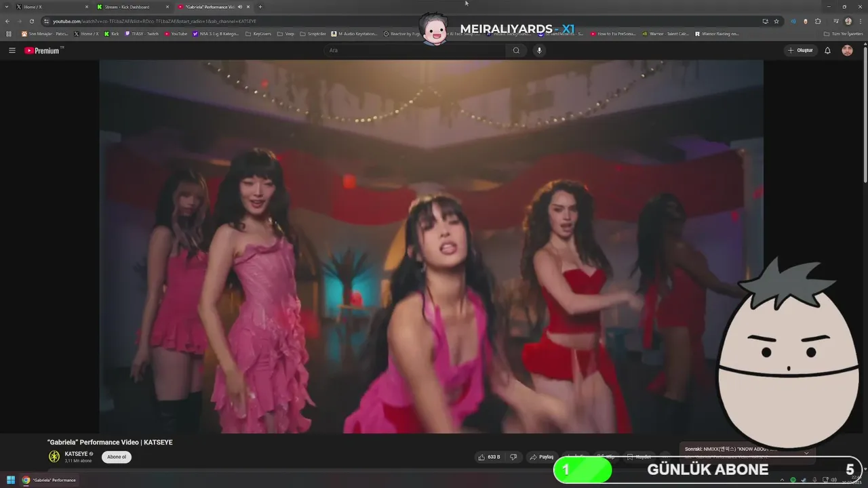Expand the KeyGivers bookmark folder
The width and height of the screenshot is (868, 488).
coord(258,33)
